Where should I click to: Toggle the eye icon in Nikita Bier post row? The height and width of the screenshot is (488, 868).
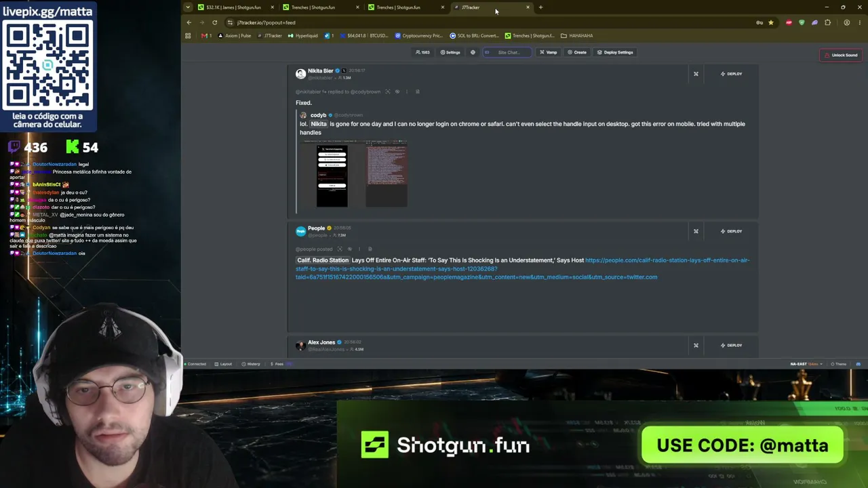pyautogui.click(x=397, y=91)
